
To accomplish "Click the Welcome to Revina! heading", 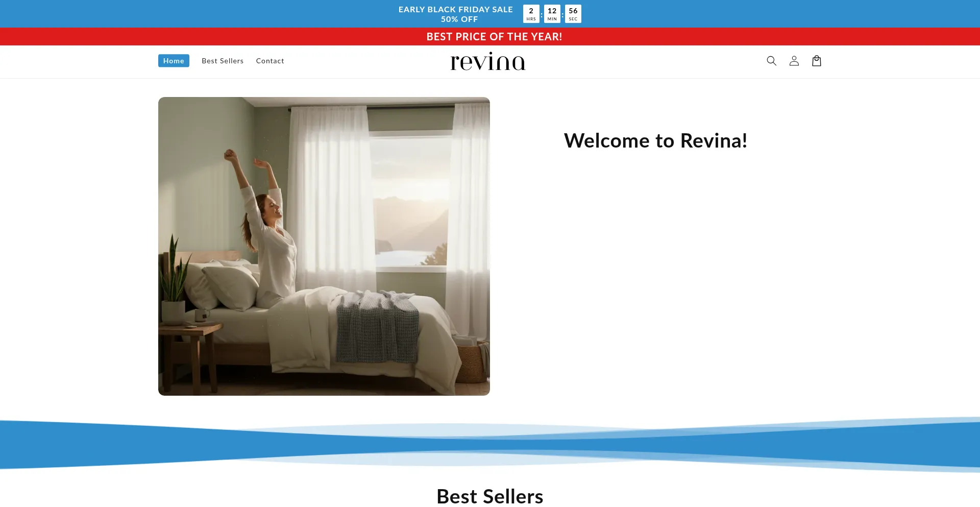I will point(655,141).
